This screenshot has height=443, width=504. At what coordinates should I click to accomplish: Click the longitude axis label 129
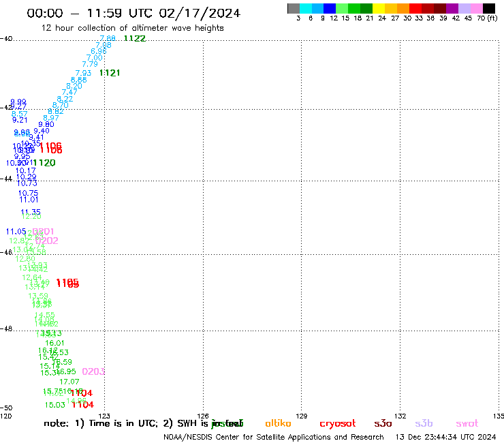[302, 416]
